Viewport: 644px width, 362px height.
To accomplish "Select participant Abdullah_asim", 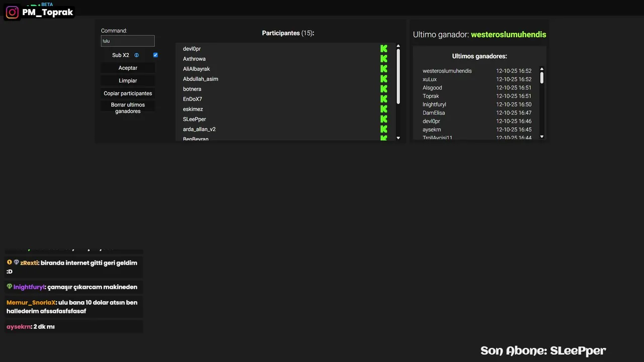I will click(x=200, y=79).
